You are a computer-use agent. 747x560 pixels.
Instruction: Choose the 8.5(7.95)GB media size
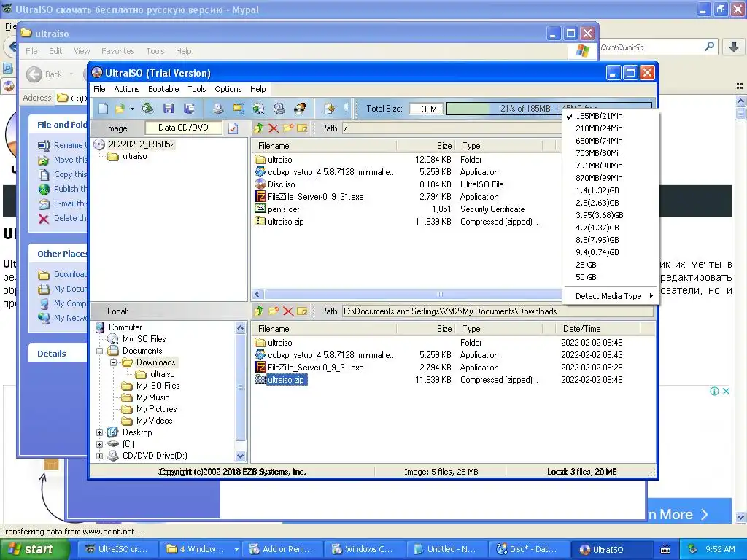tap(597, 239)
